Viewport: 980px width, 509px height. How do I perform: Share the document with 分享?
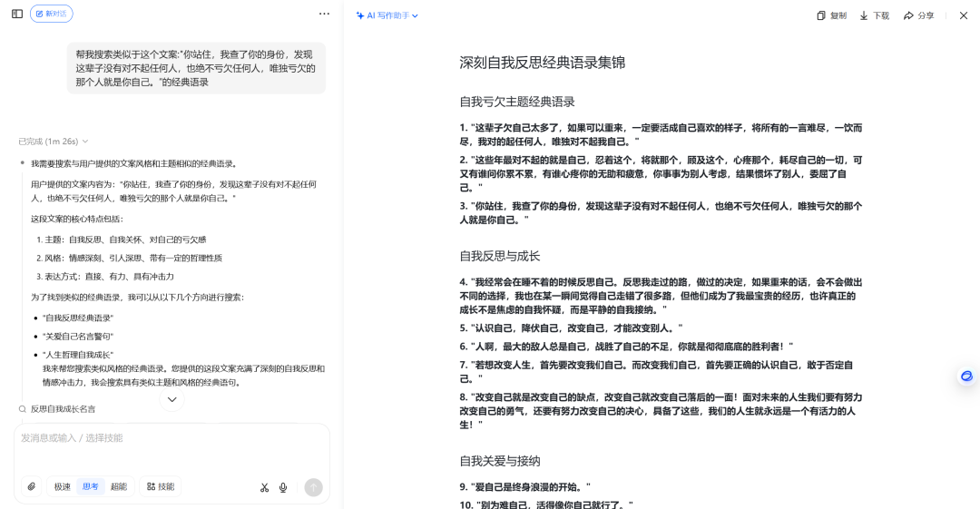918,15
